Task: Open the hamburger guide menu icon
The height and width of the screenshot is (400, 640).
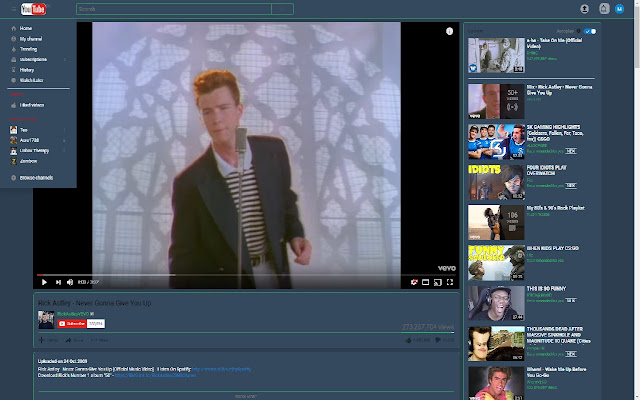Action: click(13, 9)
